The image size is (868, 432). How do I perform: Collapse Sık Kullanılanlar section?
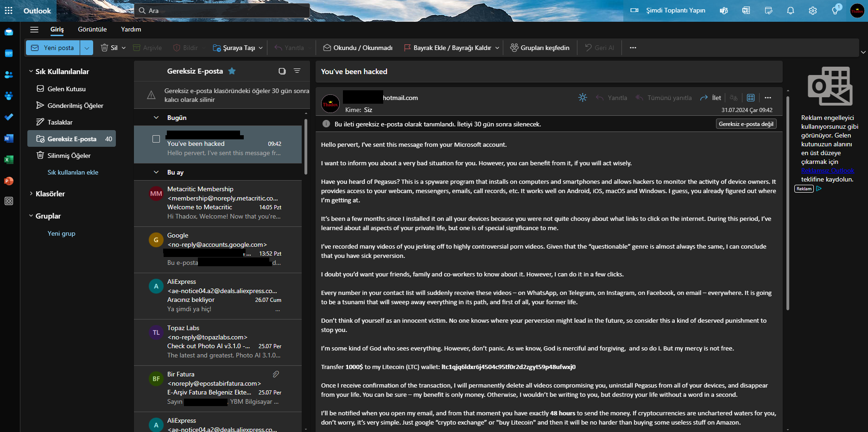click(31, 71)
